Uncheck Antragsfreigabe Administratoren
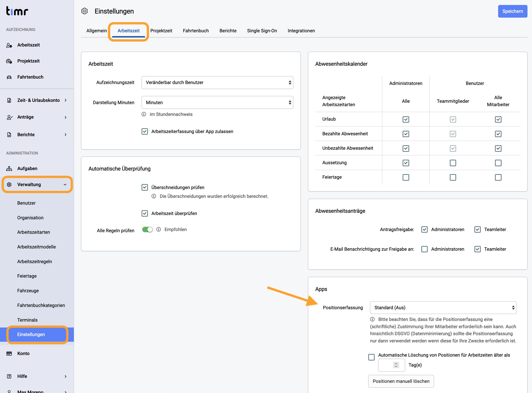This screenshot has height=393, width=532. click(425, 229)
